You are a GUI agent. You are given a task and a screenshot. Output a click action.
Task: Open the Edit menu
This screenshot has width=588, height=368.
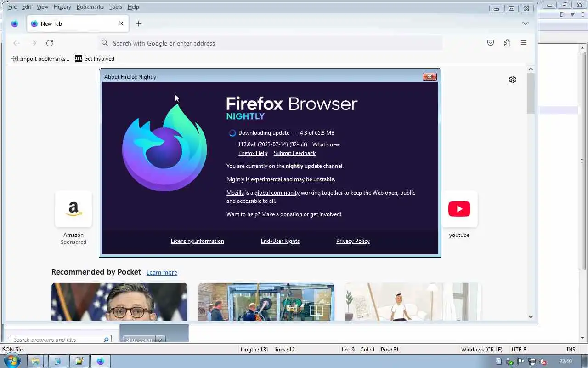click(x=27, y=7)
